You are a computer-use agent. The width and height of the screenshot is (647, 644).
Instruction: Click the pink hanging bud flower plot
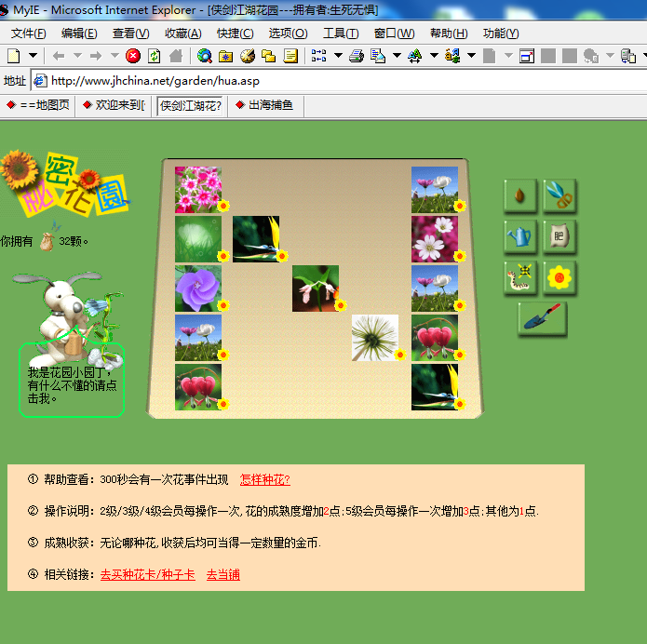[316, 288]
